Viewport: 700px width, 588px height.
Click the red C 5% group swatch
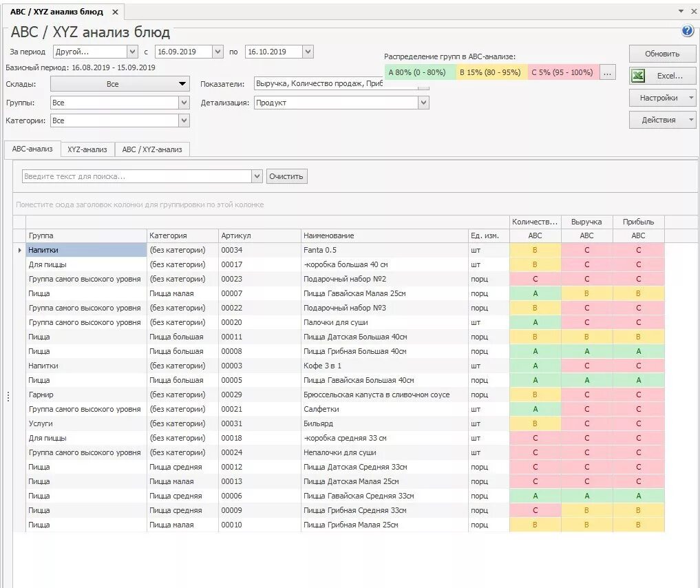(564, 72)
